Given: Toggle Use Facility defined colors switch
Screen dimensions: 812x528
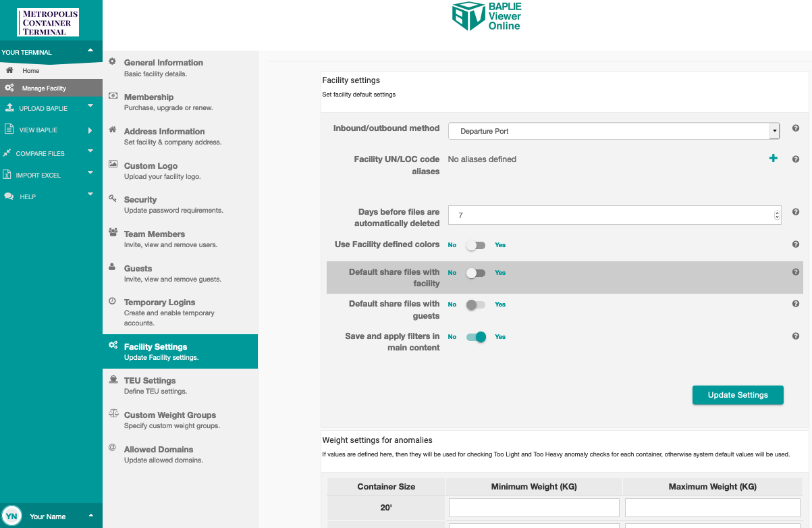Looking at the screenshot, I should pos(476,245).
